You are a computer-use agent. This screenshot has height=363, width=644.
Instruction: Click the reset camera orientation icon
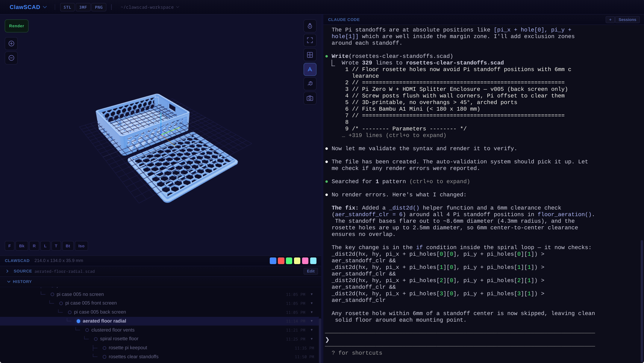310,26
